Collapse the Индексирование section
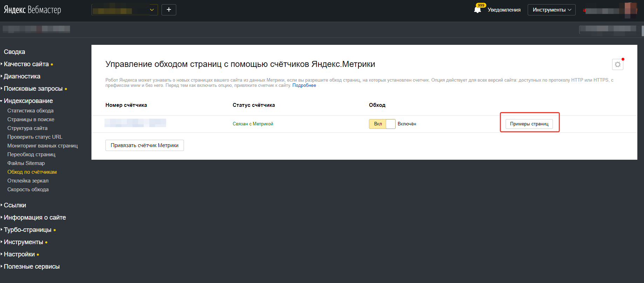The image size is (644, 283). point(28,101)
